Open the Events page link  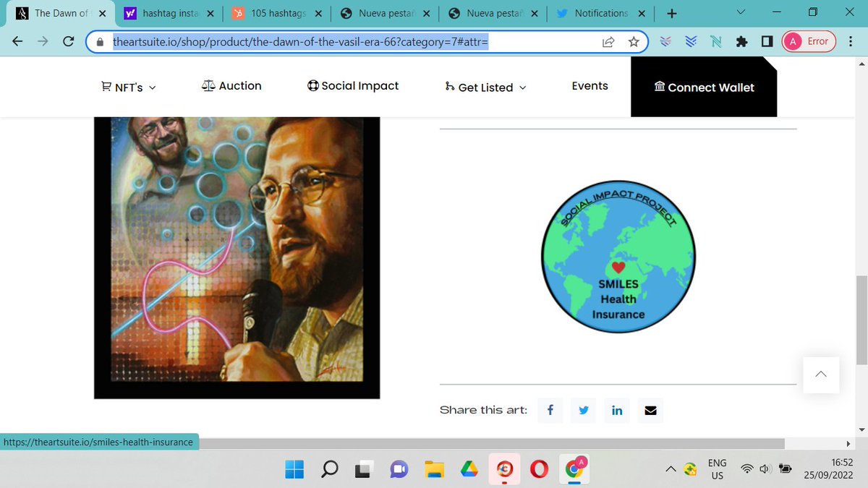(x=590, y=85)
